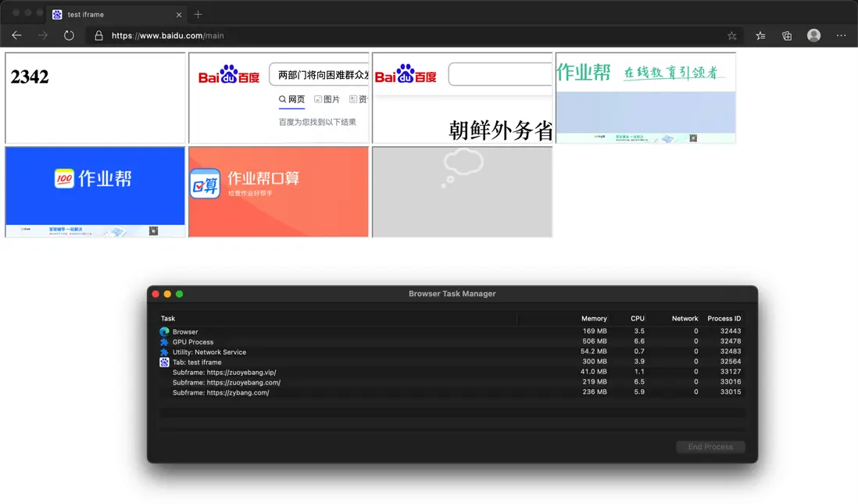Select Utility: Network Service row

(452, 352)
